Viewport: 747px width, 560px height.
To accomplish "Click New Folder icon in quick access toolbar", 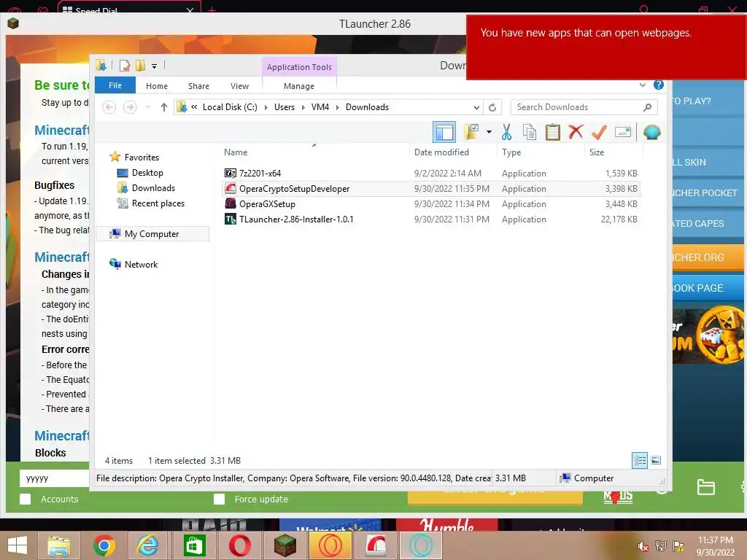I will point(140,66).
